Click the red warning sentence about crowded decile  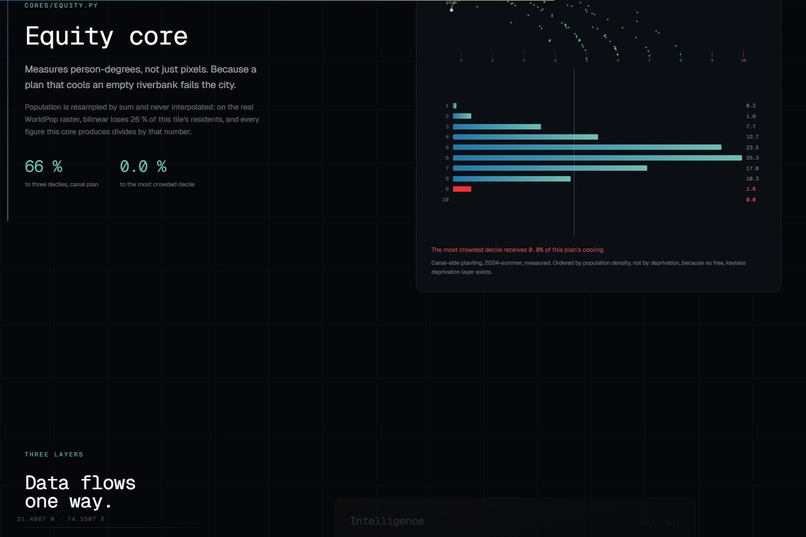click(518, 250)
